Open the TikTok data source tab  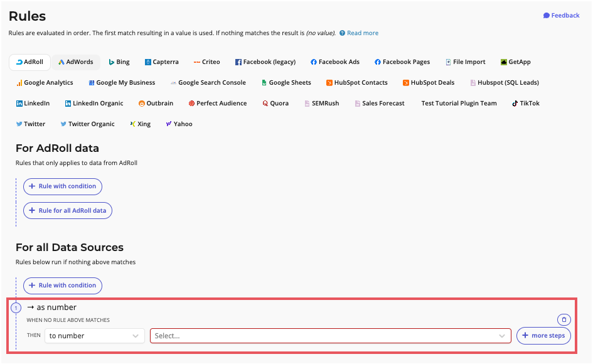pyautogui.click(x=525, y=104)
